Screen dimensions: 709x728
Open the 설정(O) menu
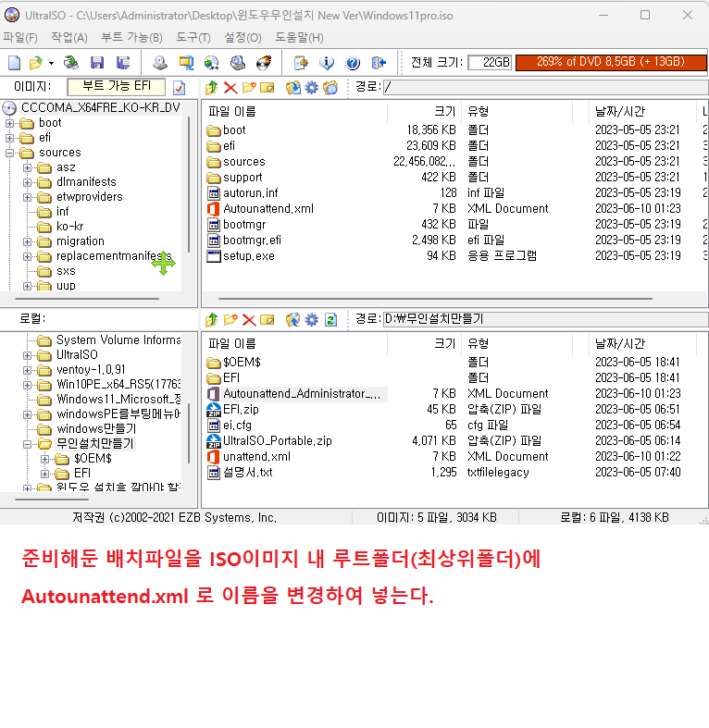coord(243,38)
